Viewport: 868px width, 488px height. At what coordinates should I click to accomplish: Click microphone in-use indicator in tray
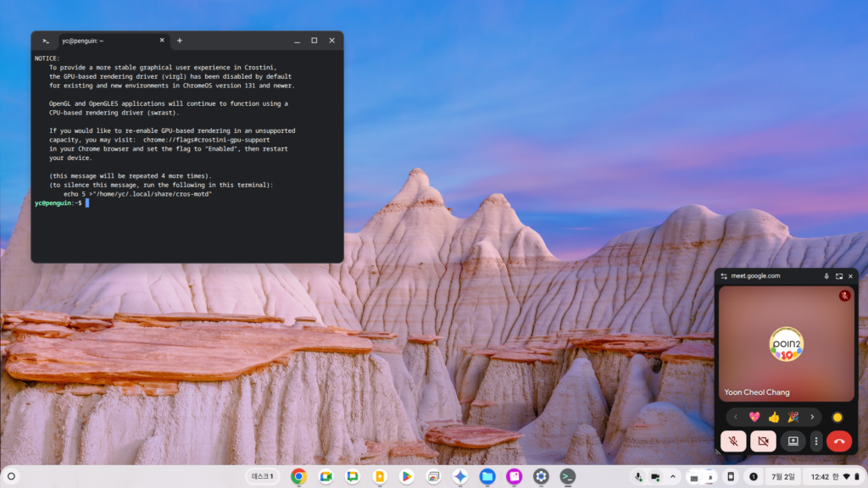638,476
